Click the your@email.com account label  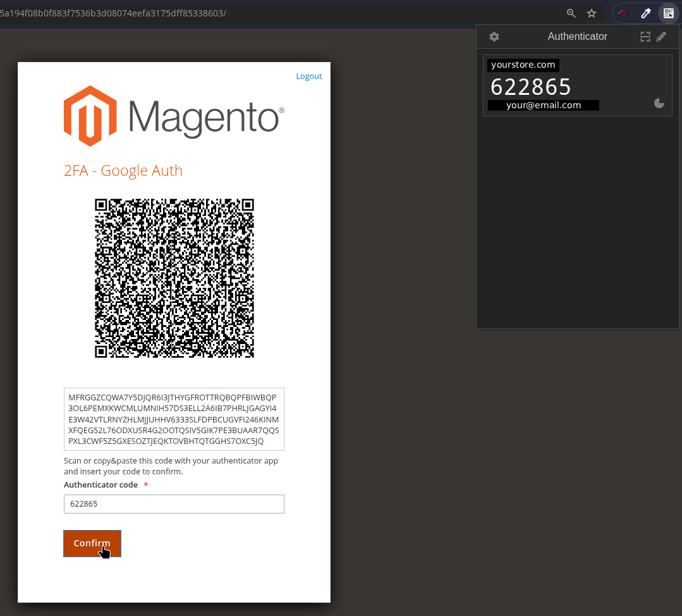coord(543,105)
